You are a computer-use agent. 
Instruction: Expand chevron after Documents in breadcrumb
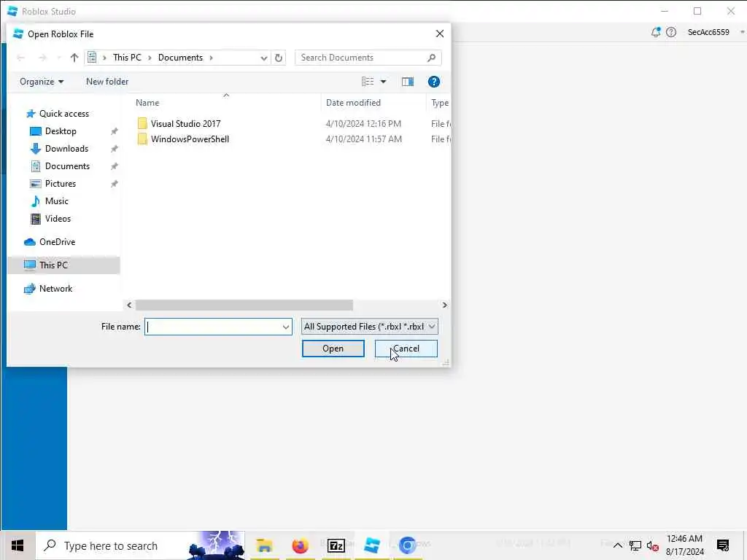(211, 58)
